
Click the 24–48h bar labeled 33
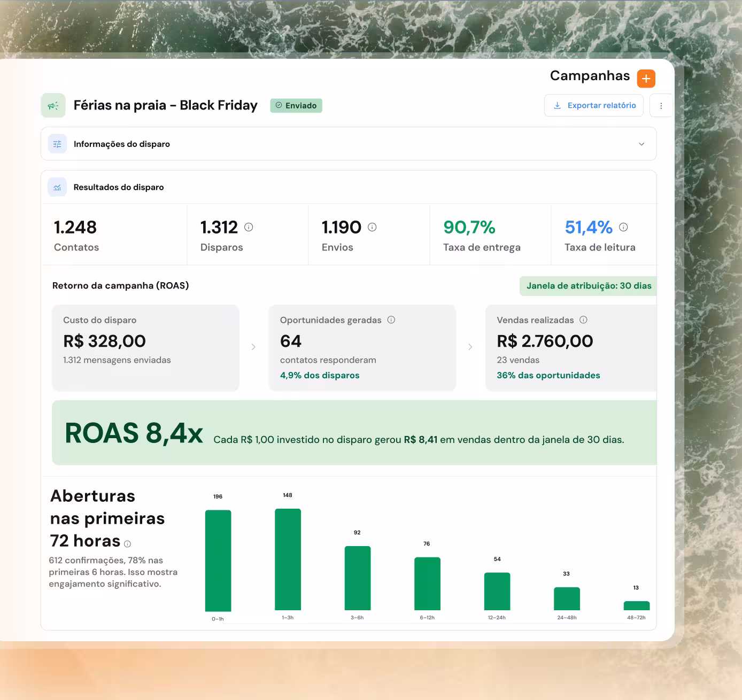567,598
